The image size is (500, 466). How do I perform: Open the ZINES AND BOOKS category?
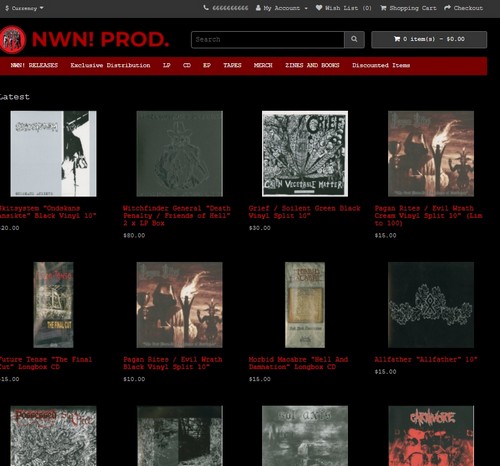click(312, 65)
